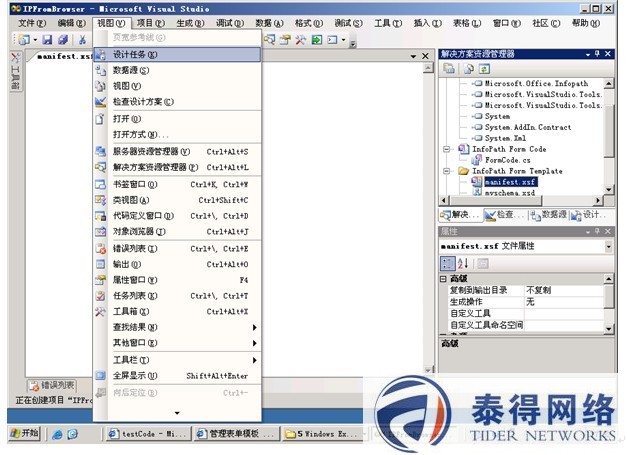Open the manifest.xsf 文件属性 dropdown
The width and height of the screenshot is (627, 455).
pos(608,246)
